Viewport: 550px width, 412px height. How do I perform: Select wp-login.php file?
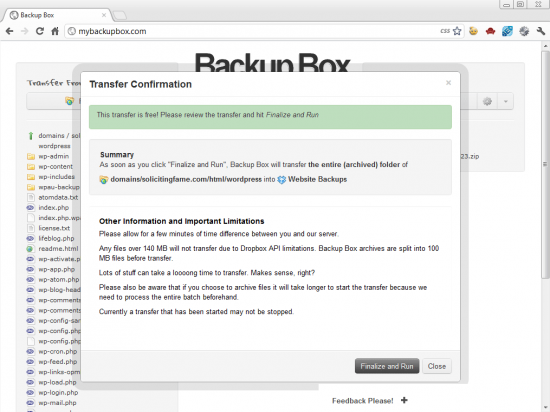pyautogui.click(x=58, y=392)
